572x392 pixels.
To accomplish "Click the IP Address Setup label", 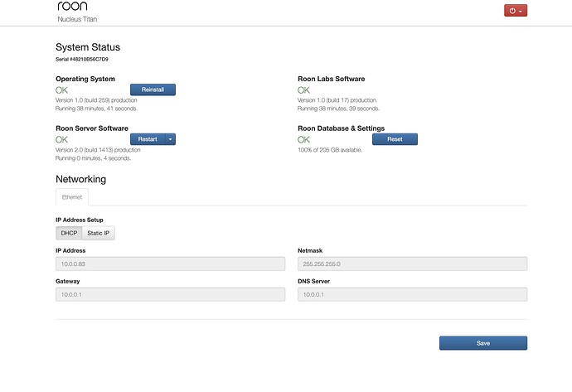I will [x=80, y=220].
